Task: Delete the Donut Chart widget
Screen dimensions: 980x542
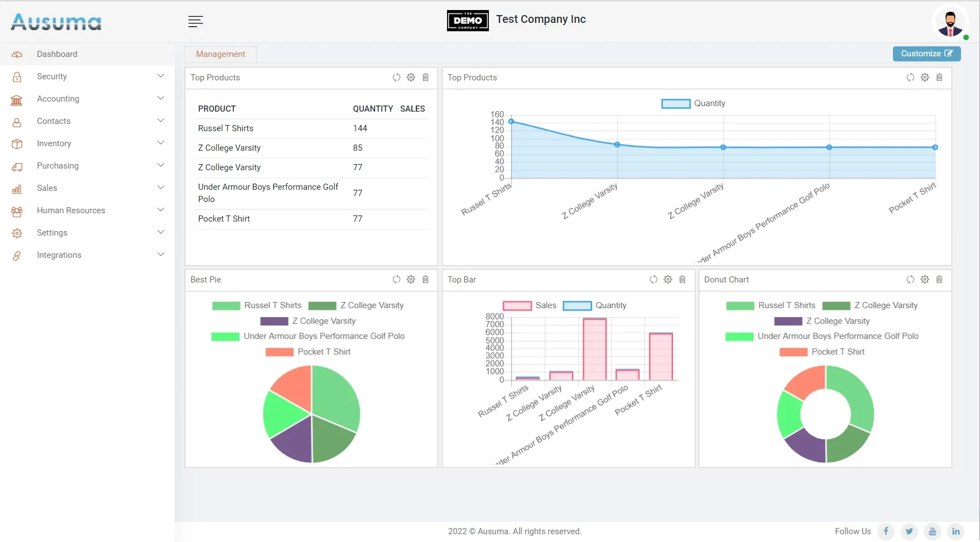Action: pos(939,280)
